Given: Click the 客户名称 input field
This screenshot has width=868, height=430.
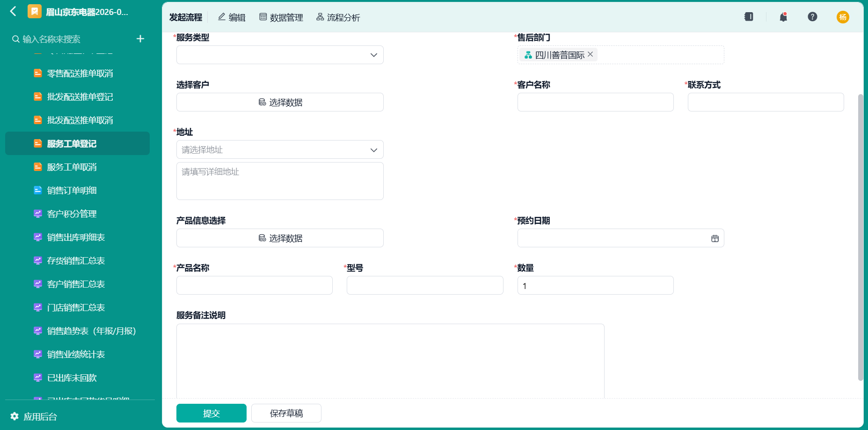Looking at the screenshot, I should tap(595, 102).
